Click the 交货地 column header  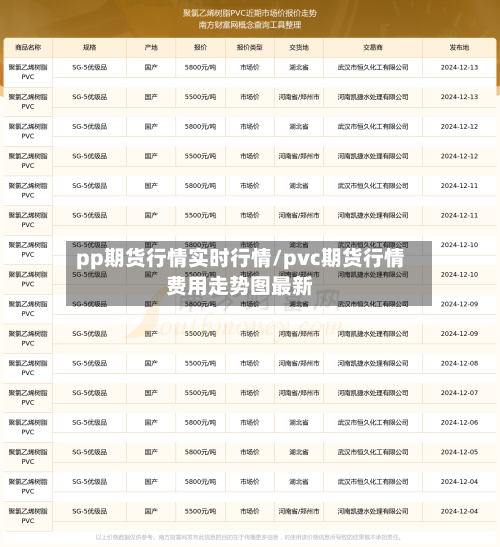point(299,47)
